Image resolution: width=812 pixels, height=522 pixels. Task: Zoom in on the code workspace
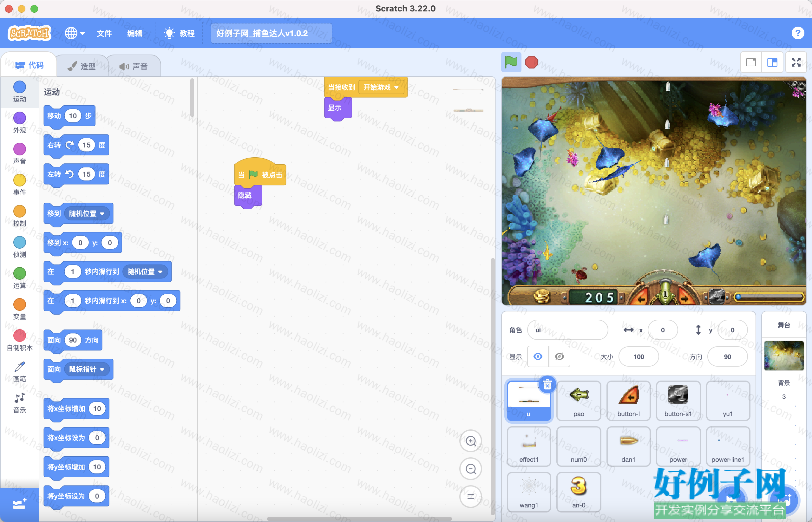click(471, 441)
